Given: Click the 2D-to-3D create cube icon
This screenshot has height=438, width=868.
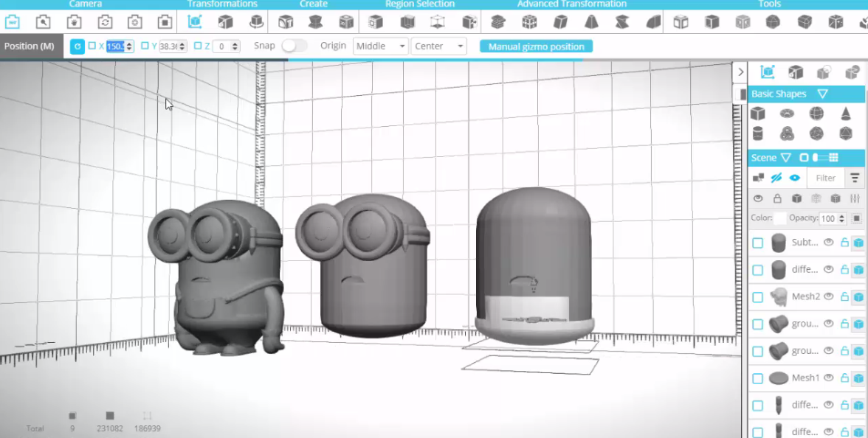Looking at the screenshot, I should [347, 22].
